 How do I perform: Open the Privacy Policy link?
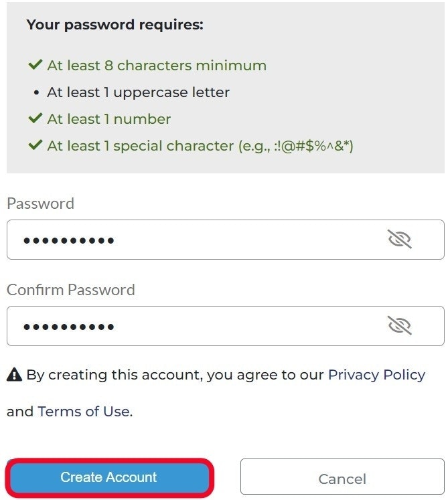click(376, 375)
